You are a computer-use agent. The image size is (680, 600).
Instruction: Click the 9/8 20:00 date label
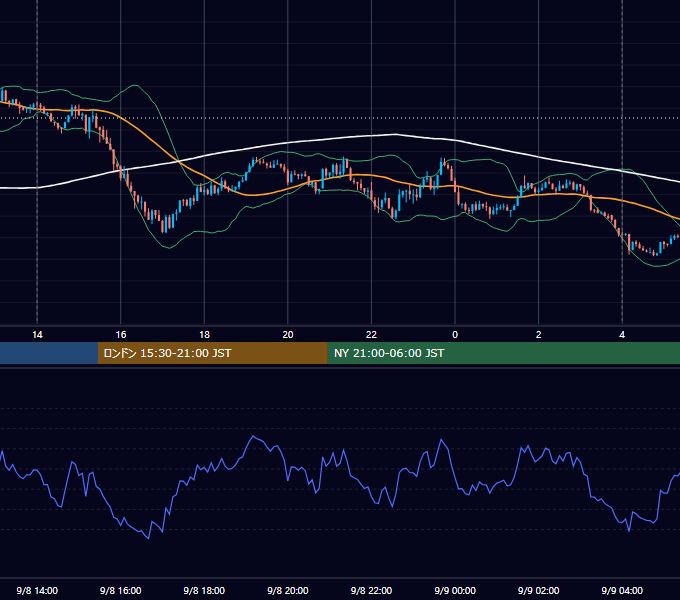coord(288,590)
